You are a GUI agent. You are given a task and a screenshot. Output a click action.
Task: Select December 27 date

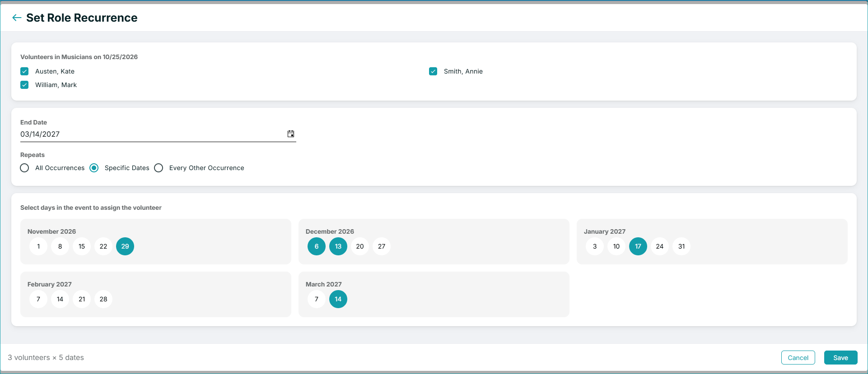382,246
